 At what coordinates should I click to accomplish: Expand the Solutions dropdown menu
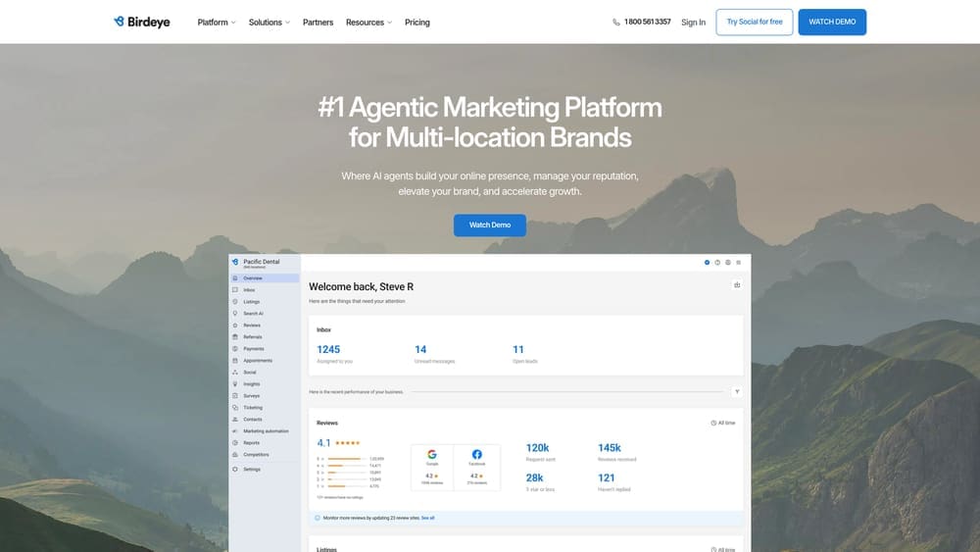[x=269, y=22]
